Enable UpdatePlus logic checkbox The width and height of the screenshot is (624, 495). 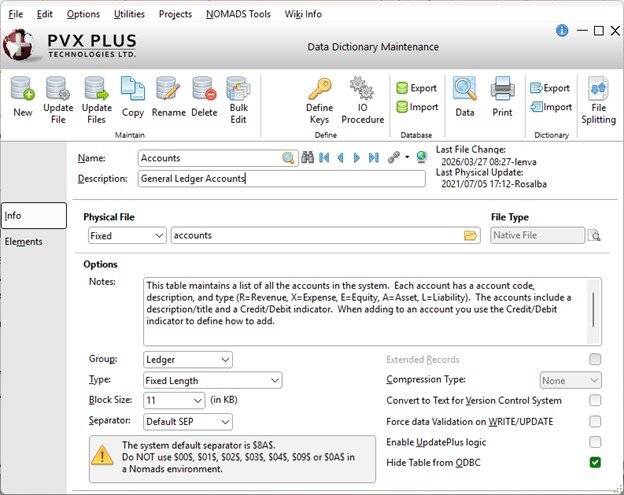coord(595,441)
